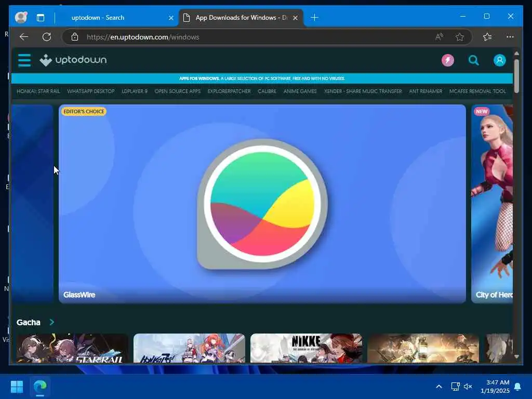Open Honkai: Star Rail tag link
Viewport: 532px width, 399px height.
click(x=38, y=91)
